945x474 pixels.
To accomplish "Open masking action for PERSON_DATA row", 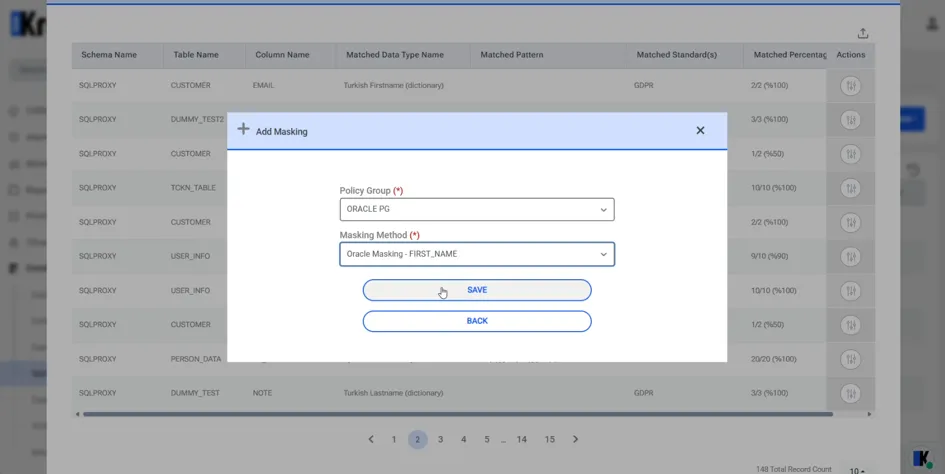I will (x=850, y=359).
